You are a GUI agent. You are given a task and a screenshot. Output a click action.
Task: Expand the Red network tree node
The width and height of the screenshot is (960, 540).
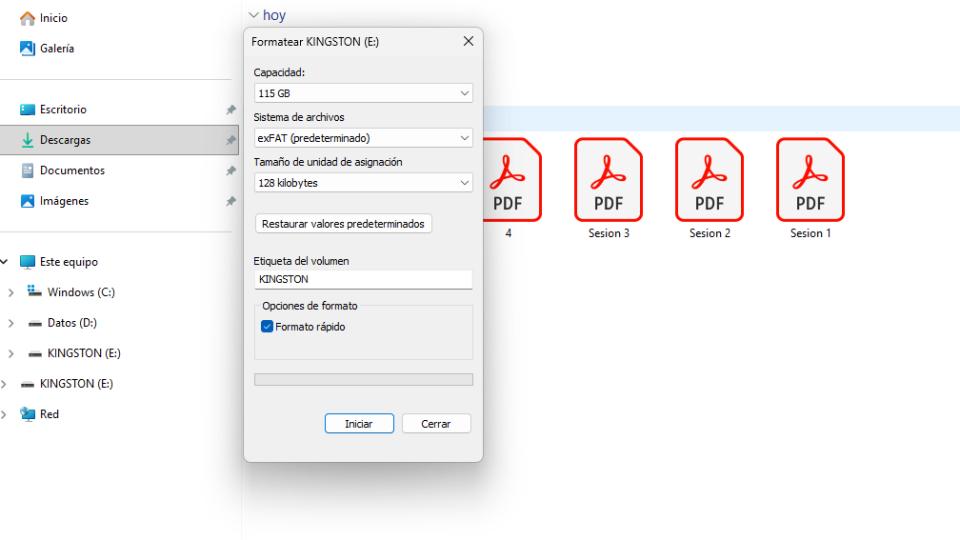pos(4,414)
